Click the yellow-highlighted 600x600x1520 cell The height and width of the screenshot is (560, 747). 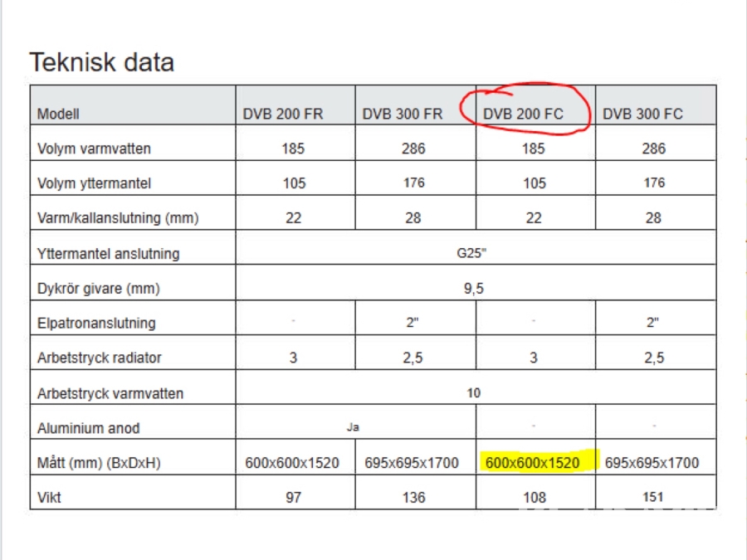533,462
